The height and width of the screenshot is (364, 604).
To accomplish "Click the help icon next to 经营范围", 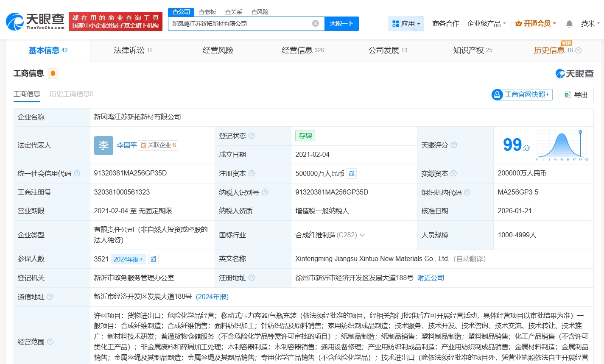I will click(51, 341).
